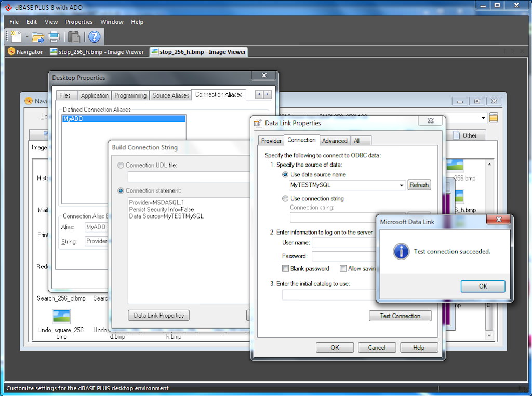Viewport: 532px width, 396px height.
Task: Open the Window menu
Action: [112, 22]
